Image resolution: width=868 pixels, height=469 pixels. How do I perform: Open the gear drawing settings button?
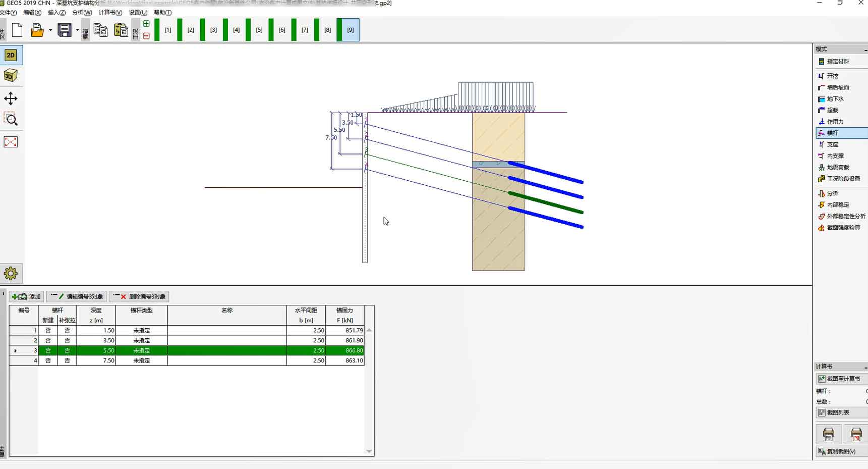coord(11,273)
